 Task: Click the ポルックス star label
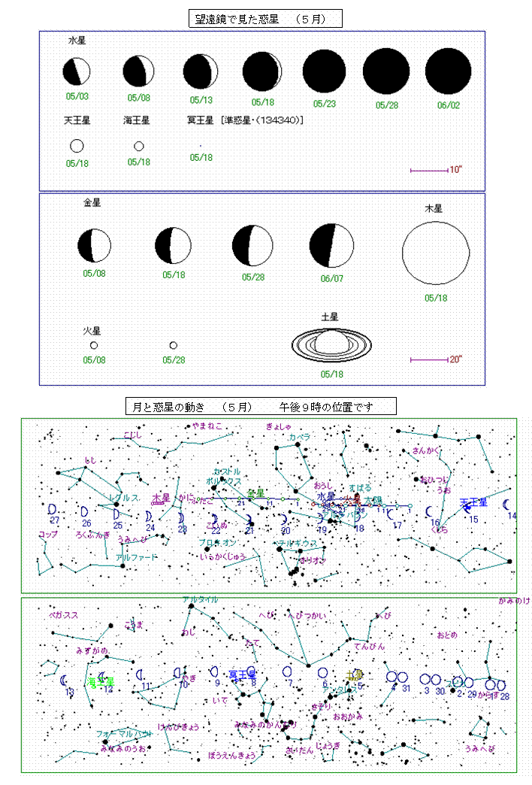tap(224, 481)
